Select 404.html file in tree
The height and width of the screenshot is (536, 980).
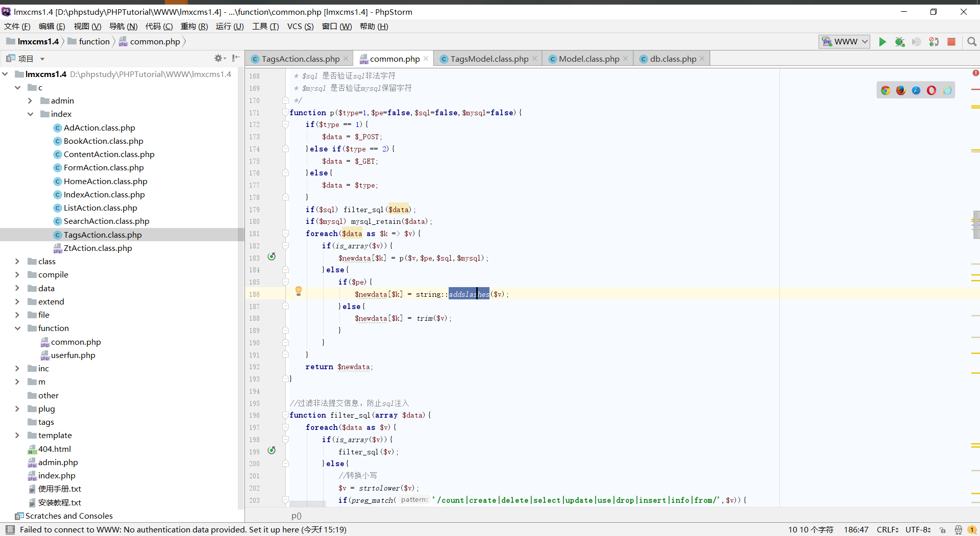click(54, 449)
